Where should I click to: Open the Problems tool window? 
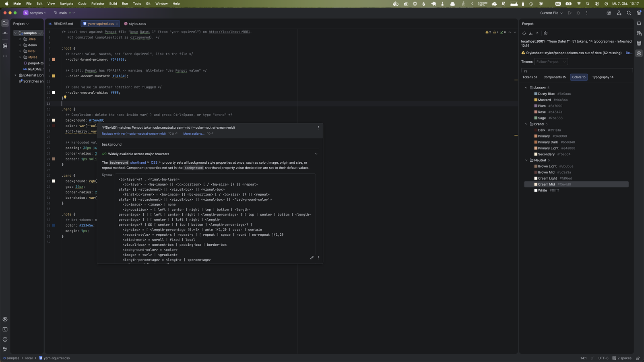(x=5, y=339)
